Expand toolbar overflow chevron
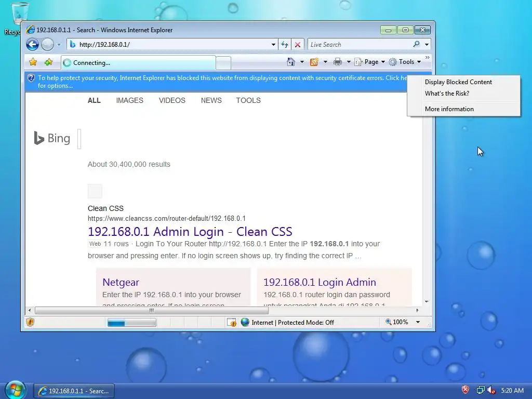 428,58
